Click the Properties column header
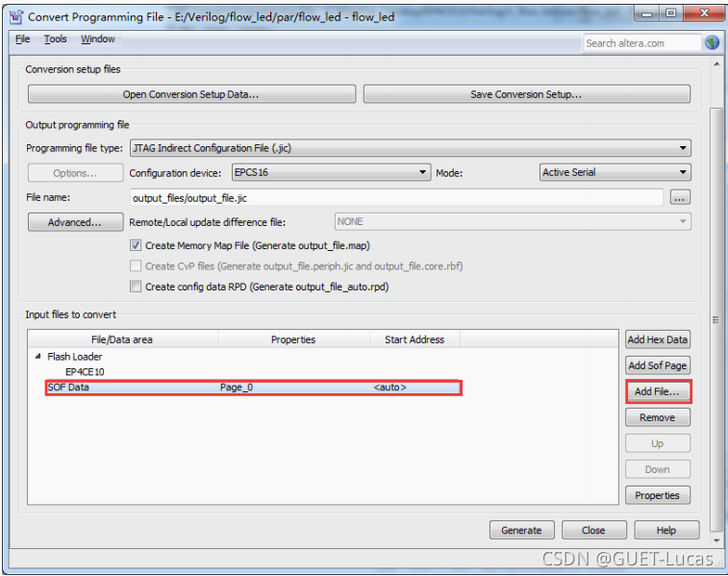The width and height of the screenshot is (728, 576). 293,339
